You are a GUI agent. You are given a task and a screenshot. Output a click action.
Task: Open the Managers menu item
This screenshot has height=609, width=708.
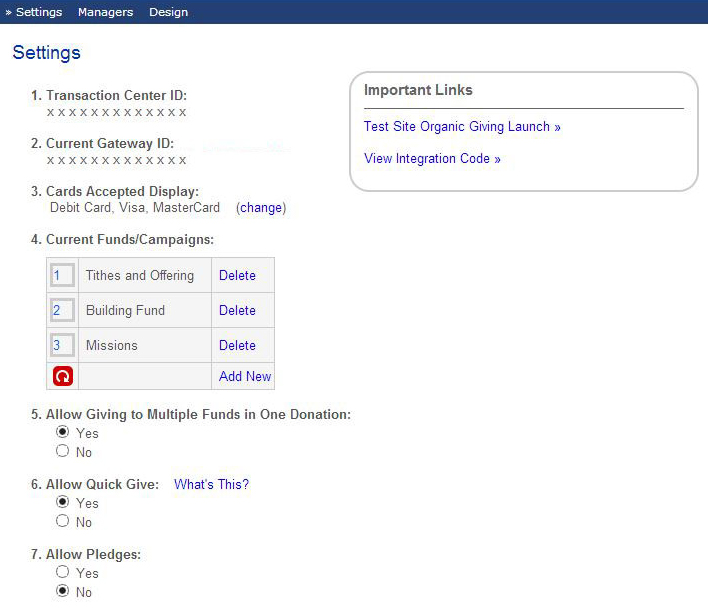pos(105,12)
